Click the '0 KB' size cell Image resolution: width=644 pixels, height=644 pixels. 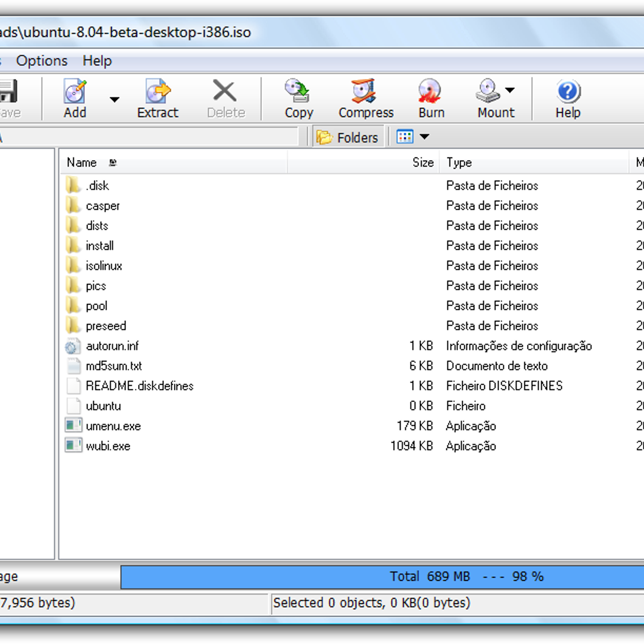coord(421,406)
